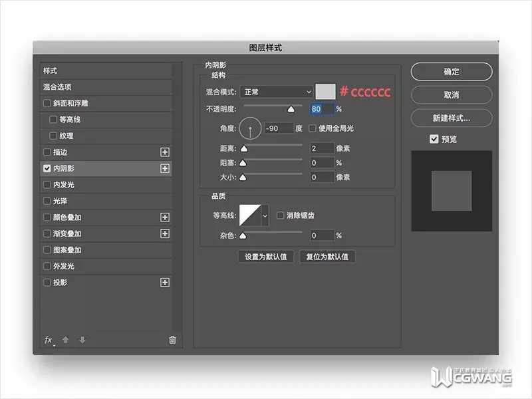Tick the 渐变叠加 checkbox

point(47,233)
